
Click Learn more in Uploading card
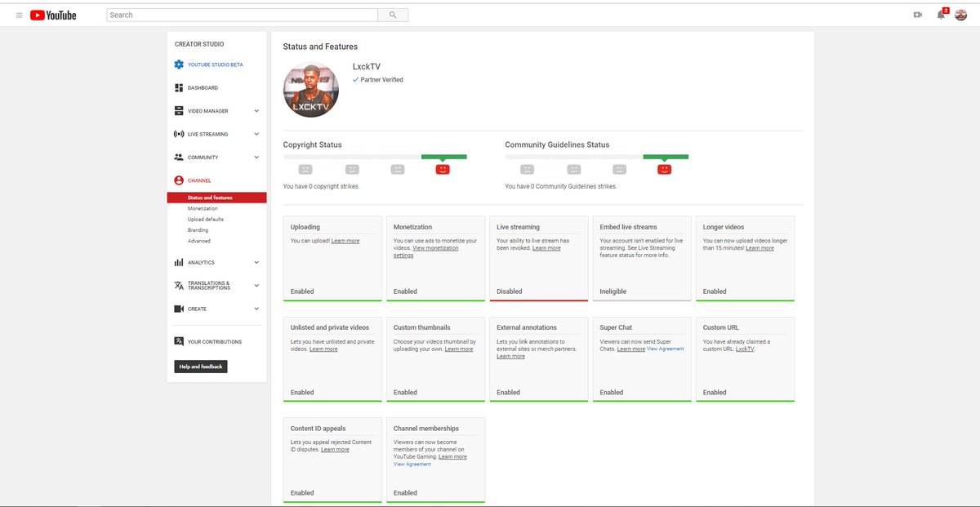(345, 241)
